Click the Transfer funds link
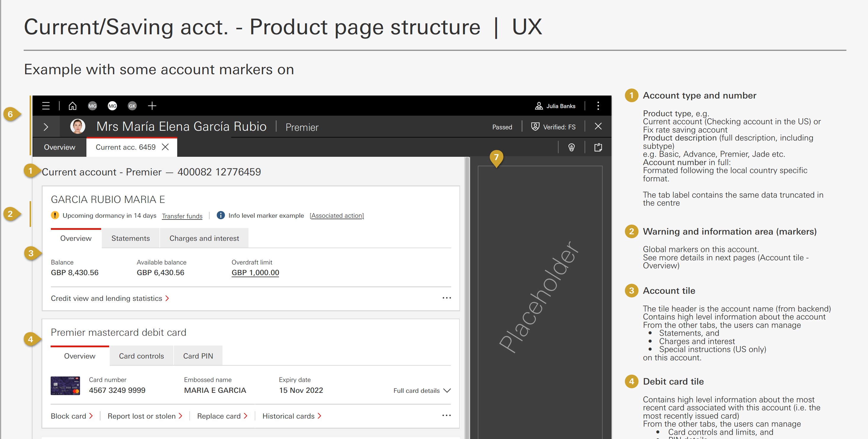 (182, 216)
